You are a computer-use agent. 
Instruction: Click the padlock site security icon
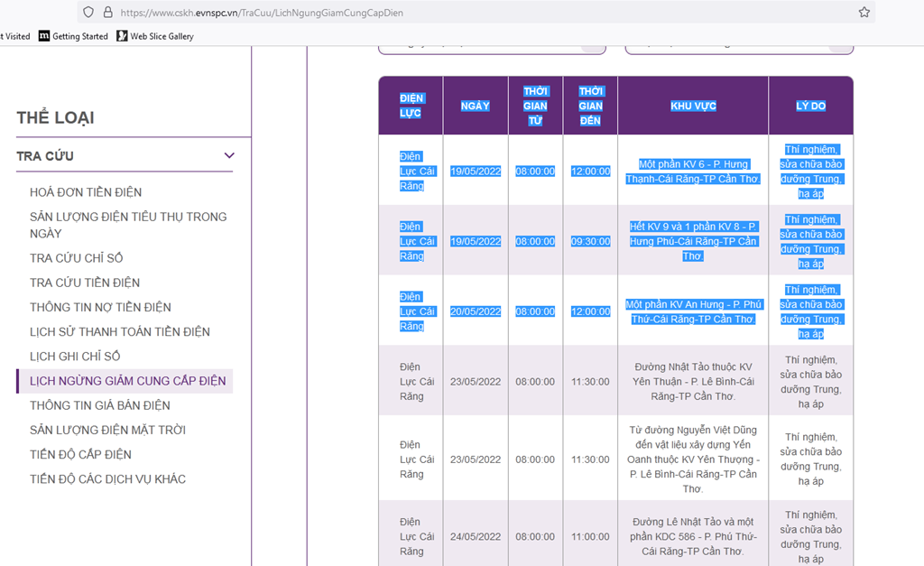pyautogui.click(x=108, y=13)
